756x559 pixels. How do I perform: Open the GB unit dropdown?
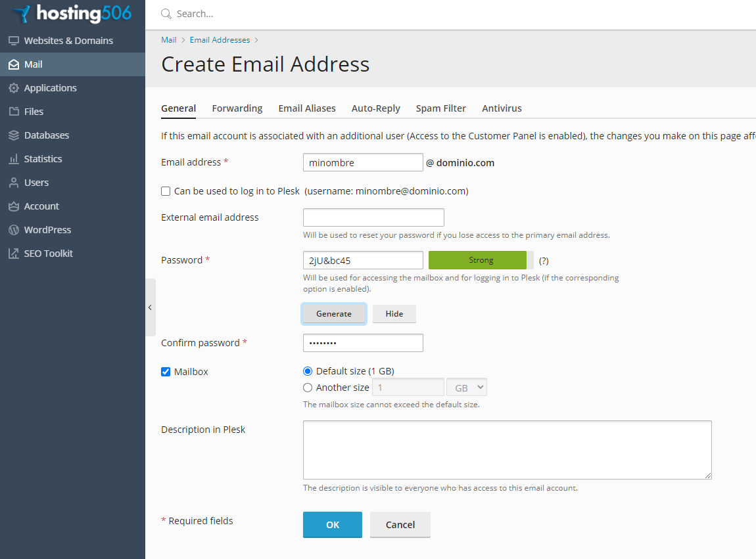pos(466,387)
